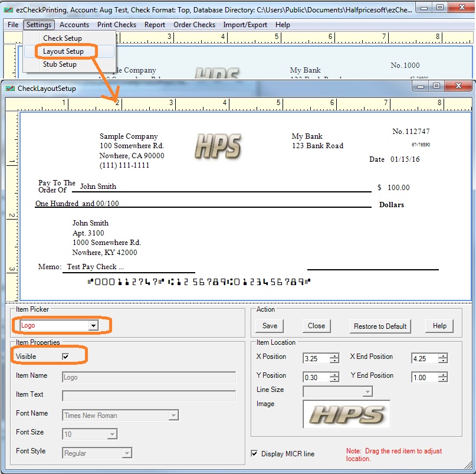This screenshot has width=476, height=474.
Task: Open the Item Picker dropdown
Action: coord(93,325)
